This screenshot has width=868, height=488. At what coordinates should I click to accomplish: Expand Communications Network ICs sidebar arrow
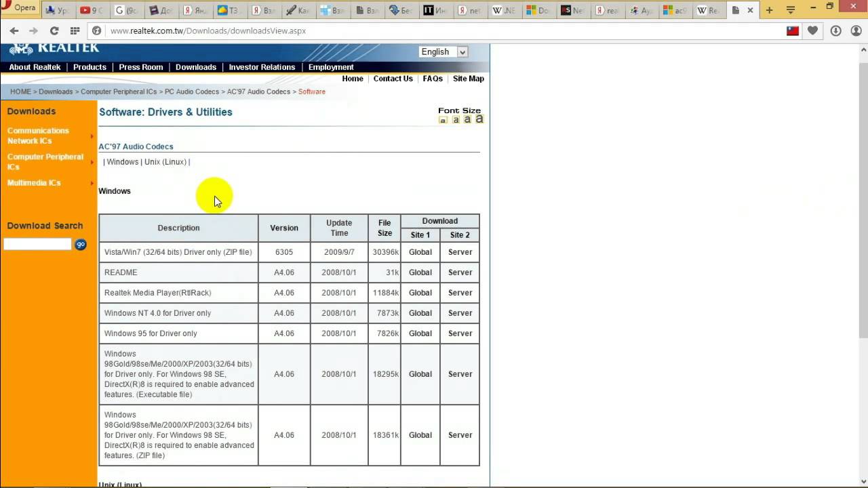tap(92, 136)
